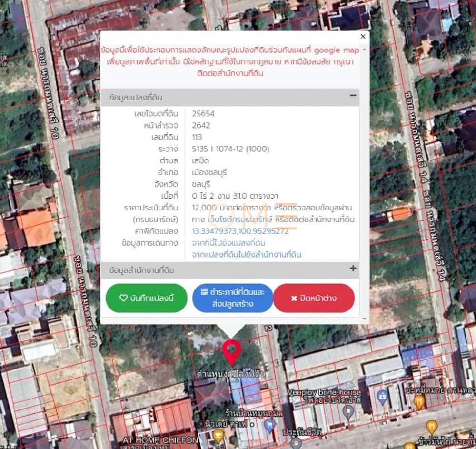
Task: Click the blue ชำระภาษีที่ดินและสิ่งปลูกสร้าง button
Action: coord(233,298)
